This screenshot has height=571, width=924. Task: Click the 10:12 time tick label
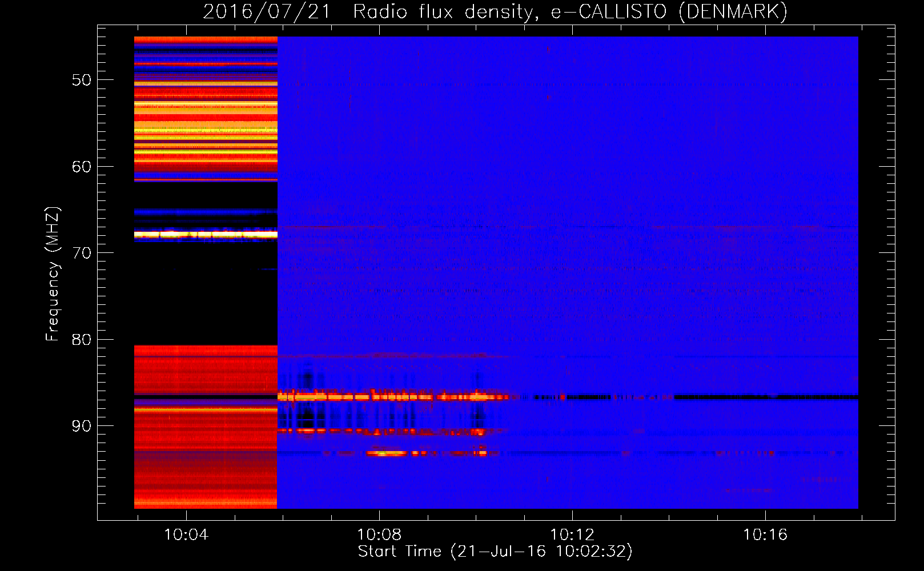point(572,535)
